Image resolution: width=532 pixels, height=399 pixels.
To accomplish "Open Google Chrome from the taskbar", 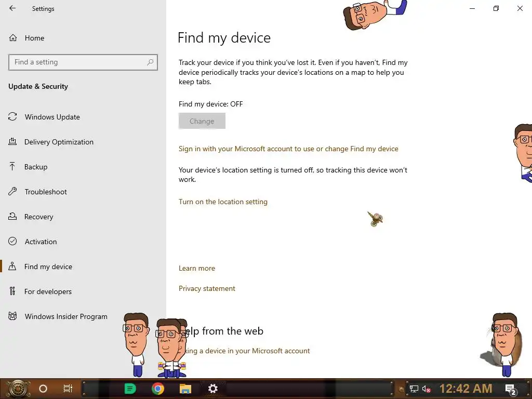I will pos(158,389).
